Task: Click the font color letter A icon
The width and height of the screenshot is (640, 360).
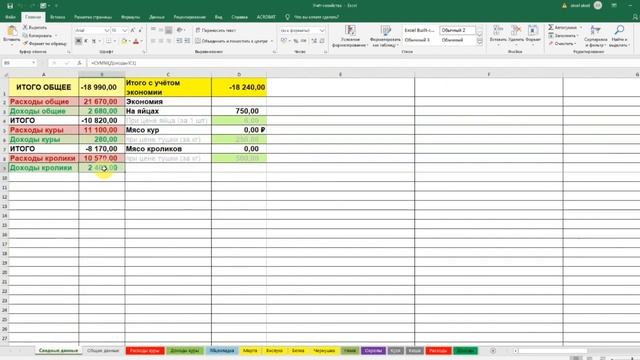Action: click(136, 41)
